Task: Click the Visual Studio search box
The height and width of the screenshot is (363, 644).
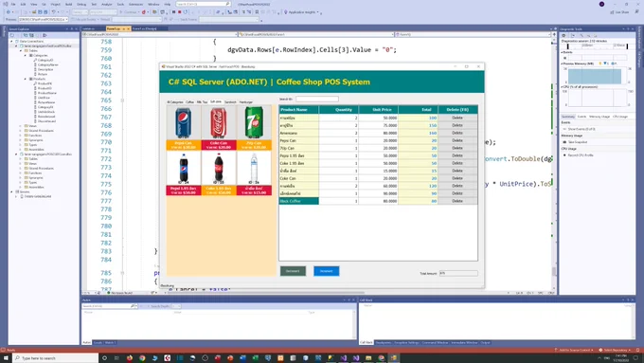Action: pyautogui.click(x=203, y=4)
